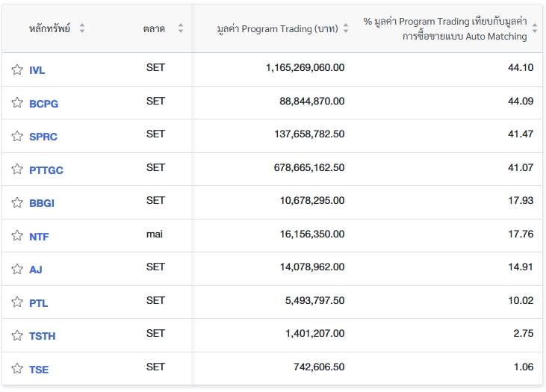Select the 1,165,269,060.00 value cell
546x392 pixels.
point(305,67)
